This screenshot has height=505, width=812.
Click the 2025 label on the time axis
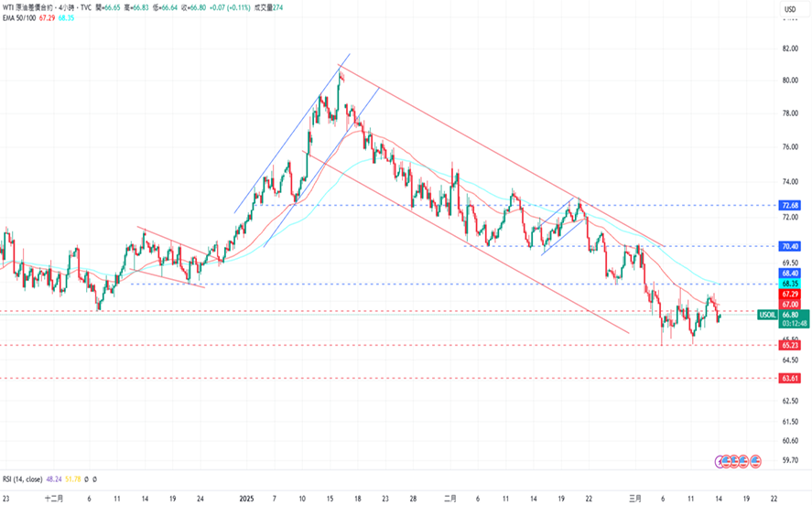pos(246,499)
